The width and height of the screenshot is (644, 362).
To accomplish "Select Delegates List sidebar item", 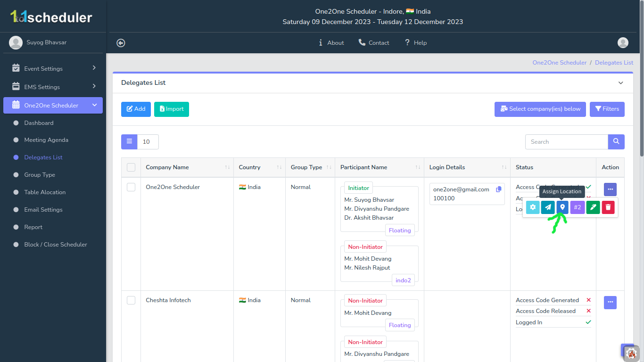I will 43,157.
